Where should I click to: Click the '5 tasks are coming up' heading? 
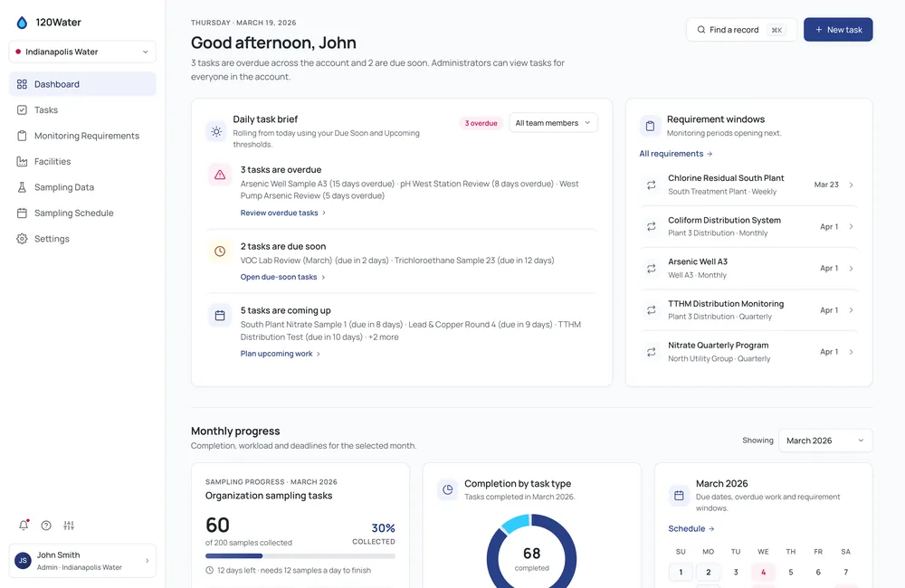pos(286,310)
